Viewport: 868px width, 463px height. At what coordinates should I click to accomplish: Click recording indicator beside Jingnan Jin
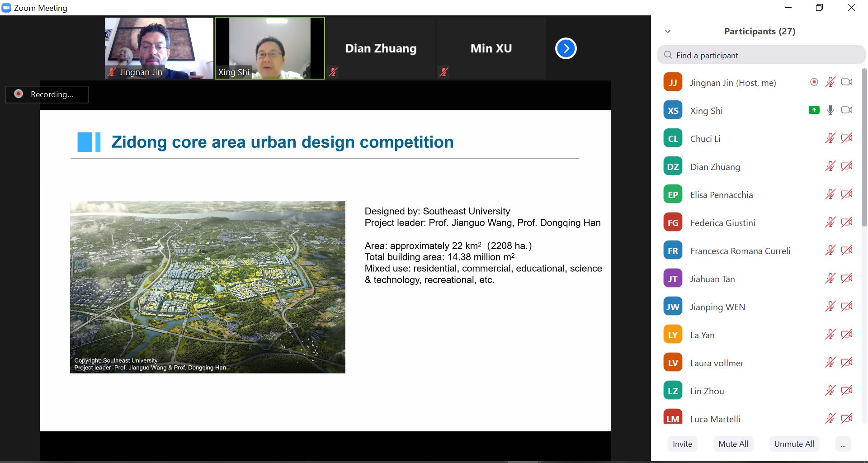point(814,82)
